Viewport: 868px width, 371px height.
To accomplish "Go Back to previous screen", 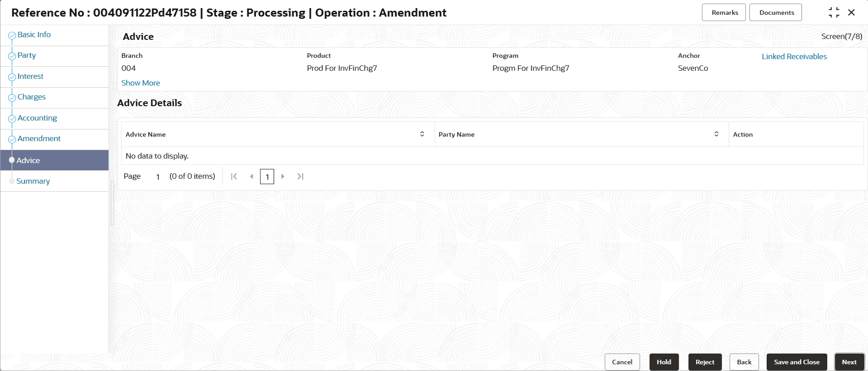I will 744,362.
